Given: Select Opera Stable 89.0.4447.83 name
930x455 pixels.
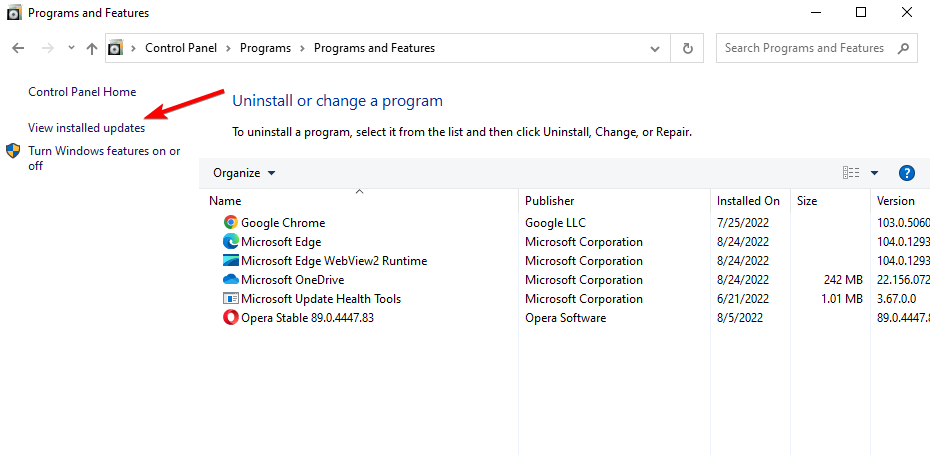Looking at the screenshot, I should point(307,317).
